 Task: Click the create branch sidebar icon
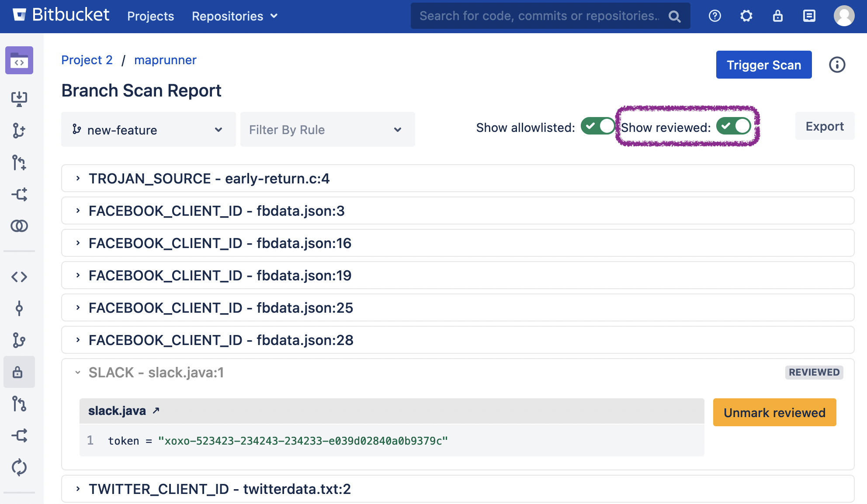[19, 131]
